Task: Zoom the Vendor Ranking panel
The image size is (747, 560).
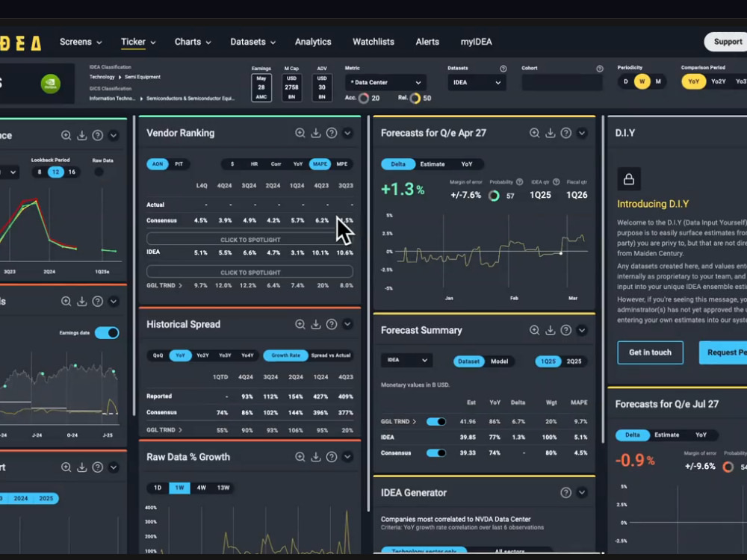Action: [300, 133]
